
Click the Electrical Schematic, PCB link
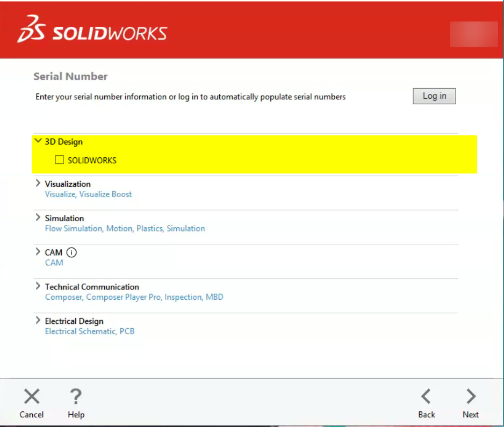tap(90, 331)
